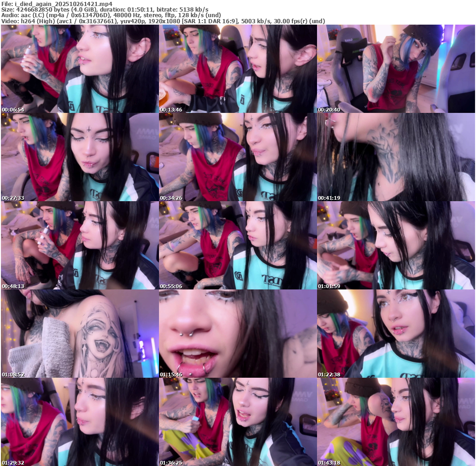The height and width of the screenshot is (466, 476).
Task: Select the thumbnail at 01:36:25
Action: tap(238, 422)
